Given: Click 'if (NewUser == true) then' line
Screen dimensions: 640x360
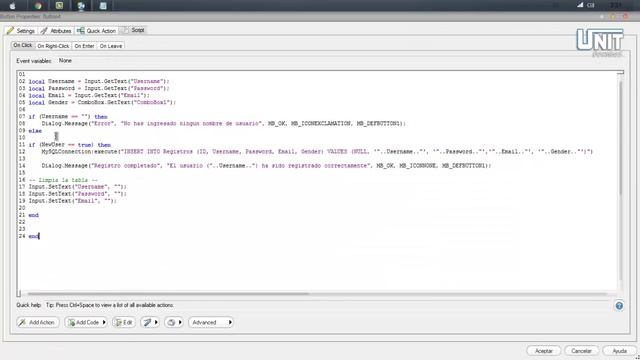Looking at the screenshot, I should [x=69, y=145].
